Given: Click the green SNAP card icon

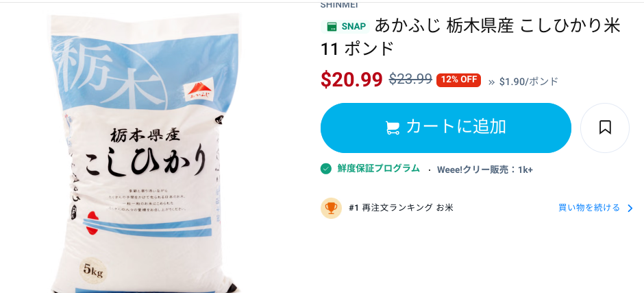Looking at the screenshot, I should click(x=332, y=27).
